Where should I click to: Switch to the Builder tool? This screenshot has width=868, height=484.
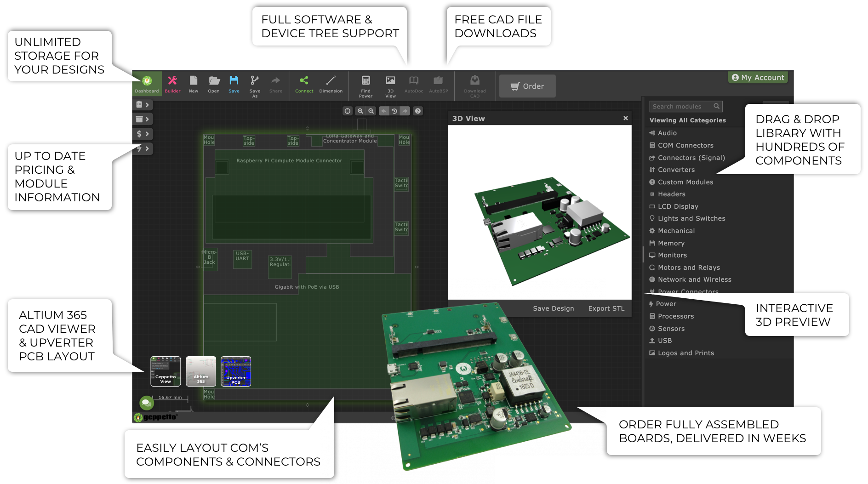(x=172, y=84)
